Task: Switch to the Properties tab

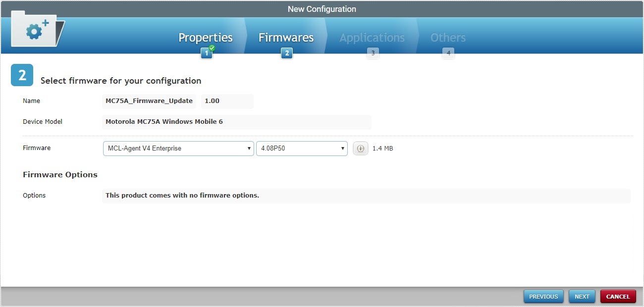Action: pyautogui.click(x=206, y=37)
